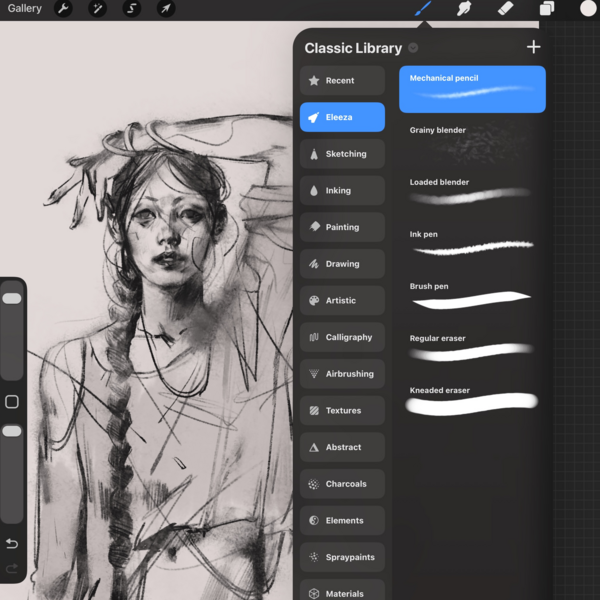The height and width of the screenshot is (600, 600).
Task: Open the Calligraphy brush set
Action: 342,337
